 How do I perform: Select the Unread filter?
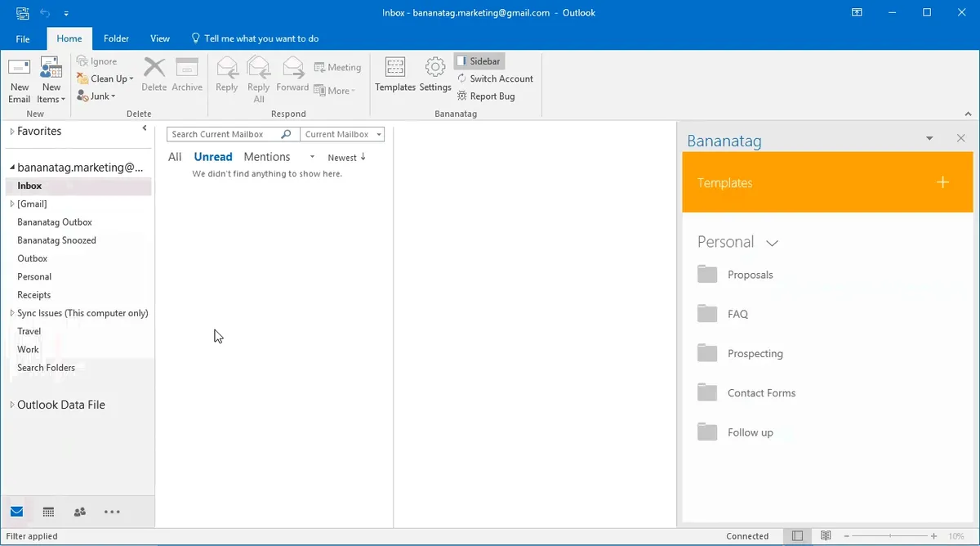pos(213,157)
